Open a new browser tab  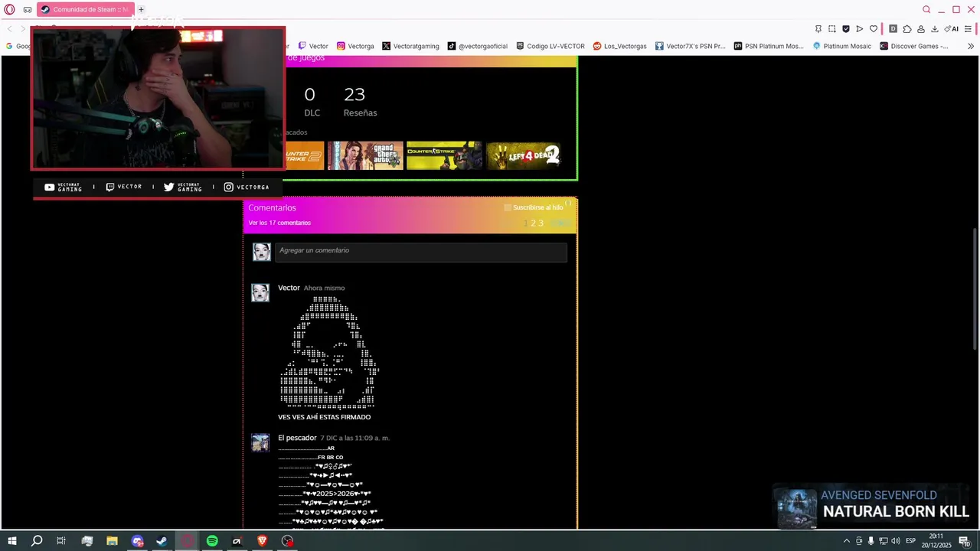[141, 9]
